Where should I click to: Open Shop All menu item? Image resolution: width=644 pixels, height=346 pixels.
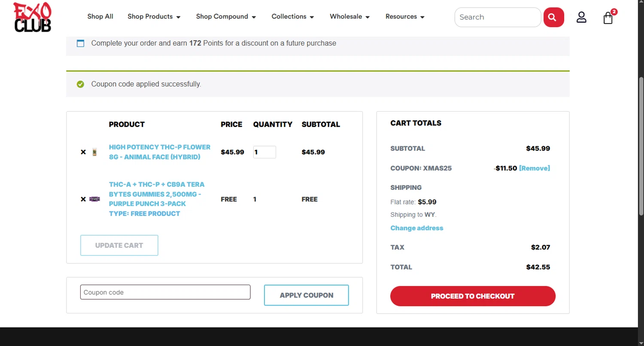point(100,17)
